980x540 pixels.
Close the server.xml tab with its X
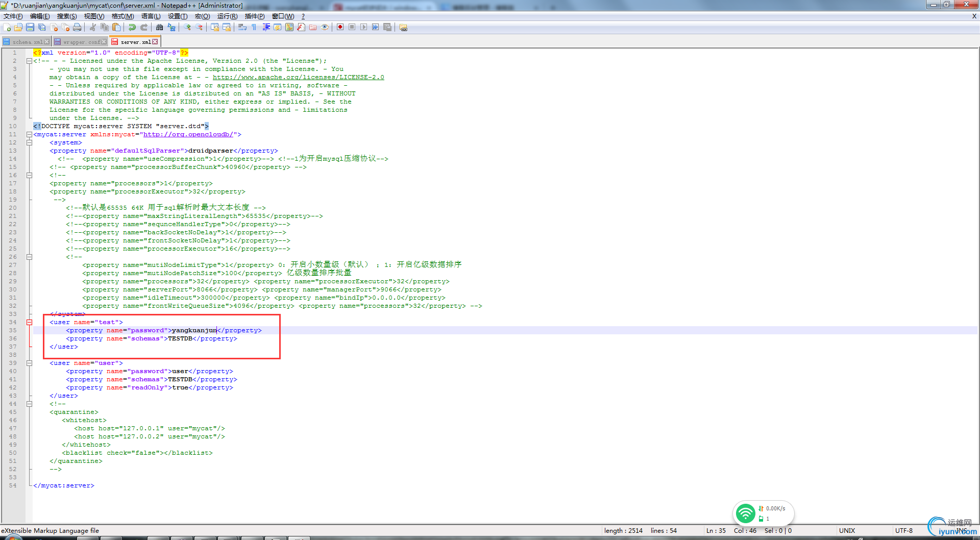(155, 42)
